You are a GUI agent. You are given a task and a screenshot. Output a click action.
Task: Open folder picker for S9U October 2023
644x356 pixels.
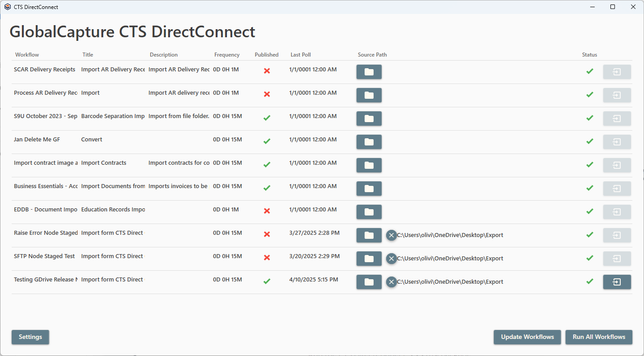tap(369, 119)
